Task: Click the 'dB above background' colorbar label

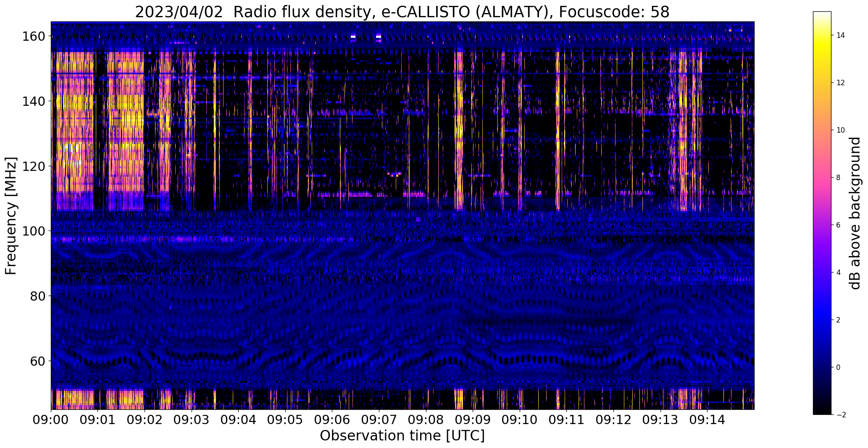Action: click(855, 213)
